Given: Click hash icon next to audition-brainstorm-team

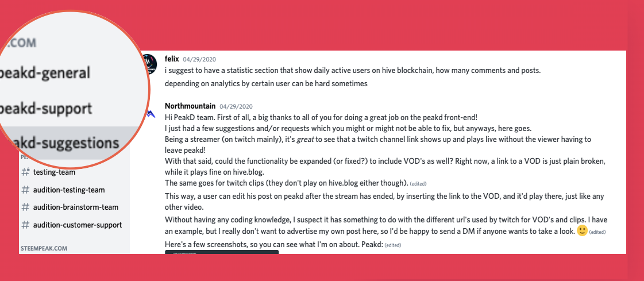Looking at the screenshot, I should [x=25, y=207].
